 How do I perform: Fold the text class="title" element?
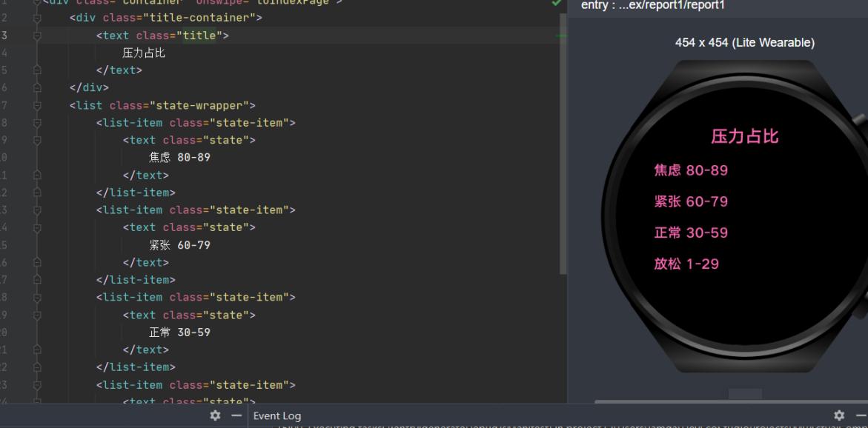(x=37, y=36)
